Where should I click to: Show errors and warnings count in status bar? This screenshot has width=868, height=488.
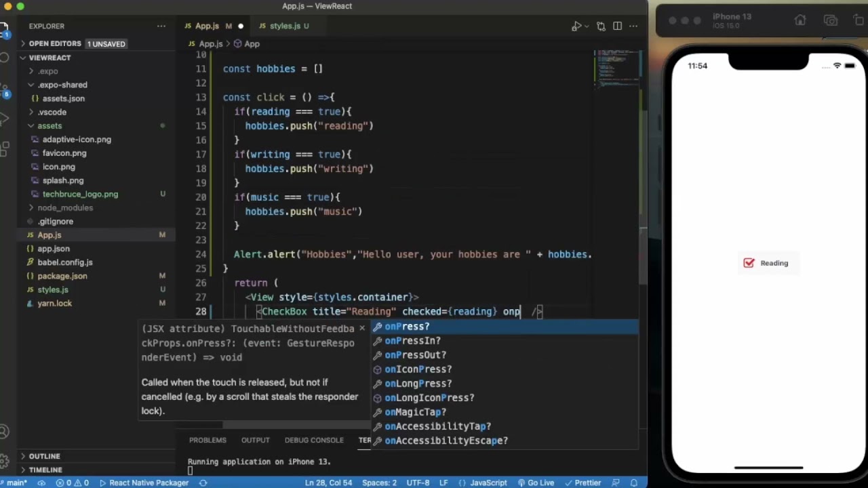[73, 483]
